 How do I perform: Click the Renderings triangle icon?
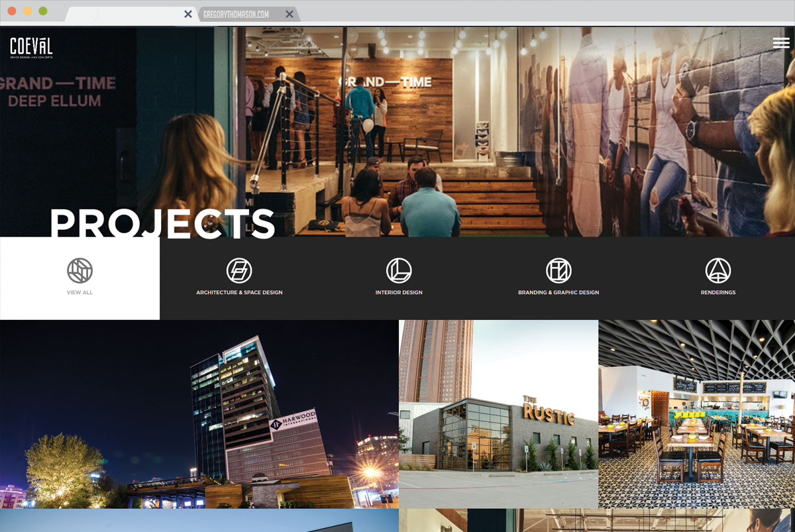718,270
